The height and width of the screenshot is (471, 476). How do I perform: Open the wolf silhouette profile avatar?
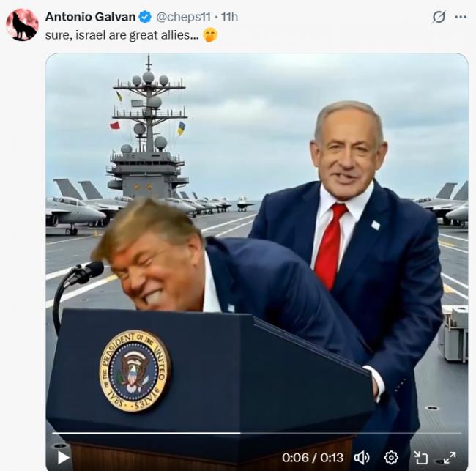[22, 25]
